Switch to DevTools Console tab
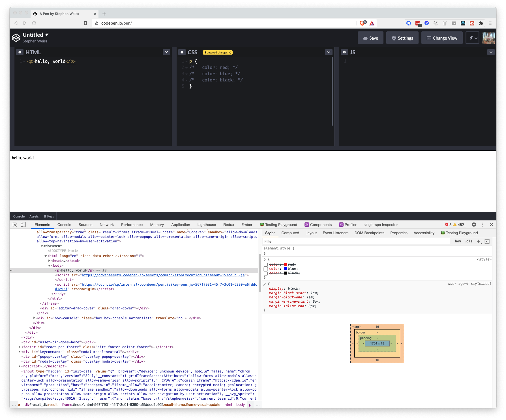The width and height of the screenshot is (506, 420). coord(64,225)
